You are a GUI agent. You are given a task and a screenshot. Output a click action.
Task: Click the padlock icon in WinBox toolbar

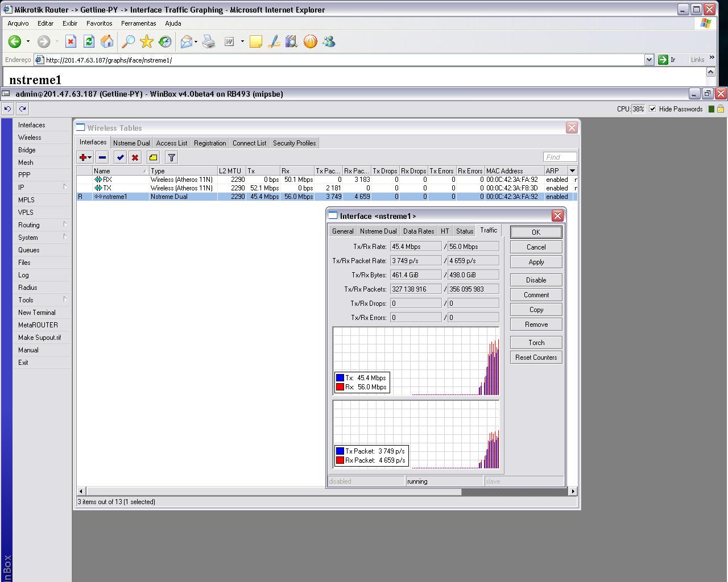point(721,109)
